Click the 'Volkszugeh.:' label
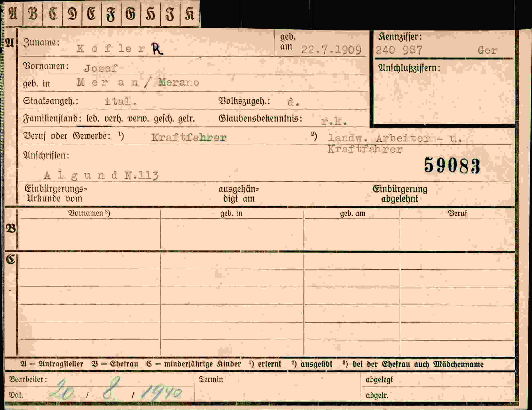Image resolution: width=532 pixels, height=410 pixels. click(244, 101)
